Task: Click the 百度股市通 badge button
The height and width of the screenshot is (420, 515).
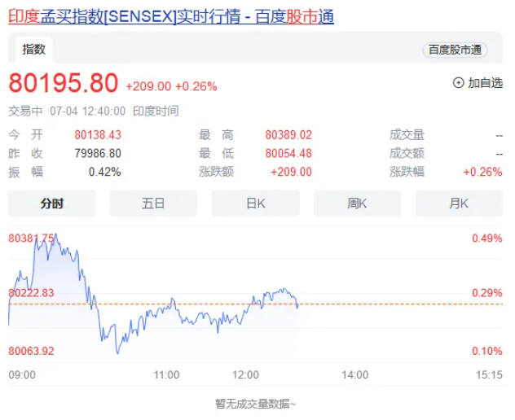Action: 455,50
